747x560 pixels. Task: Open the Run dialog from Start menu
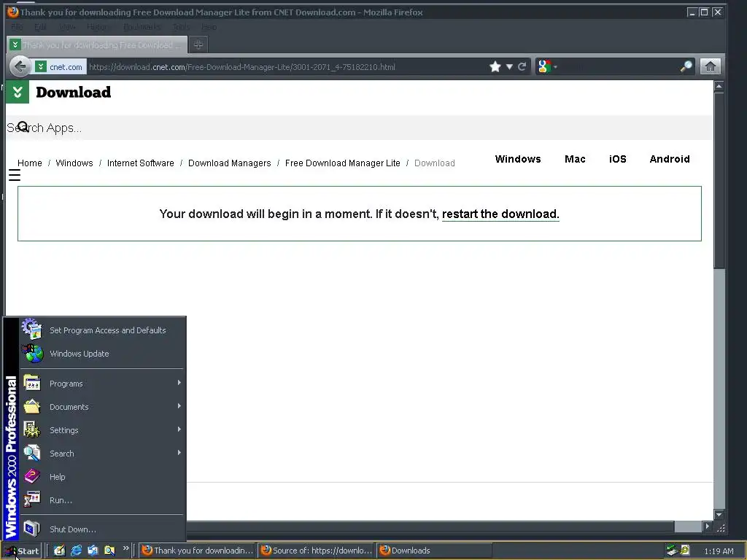(102, 500)
